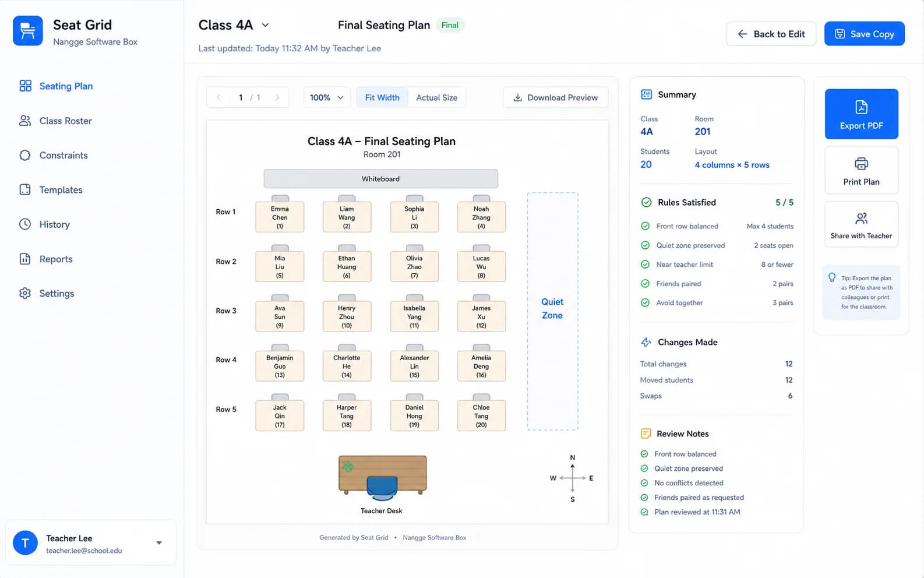The width and height of the screenshot is (924, 578).
Task: Click Back to Edit button
Action: (771, 34)
